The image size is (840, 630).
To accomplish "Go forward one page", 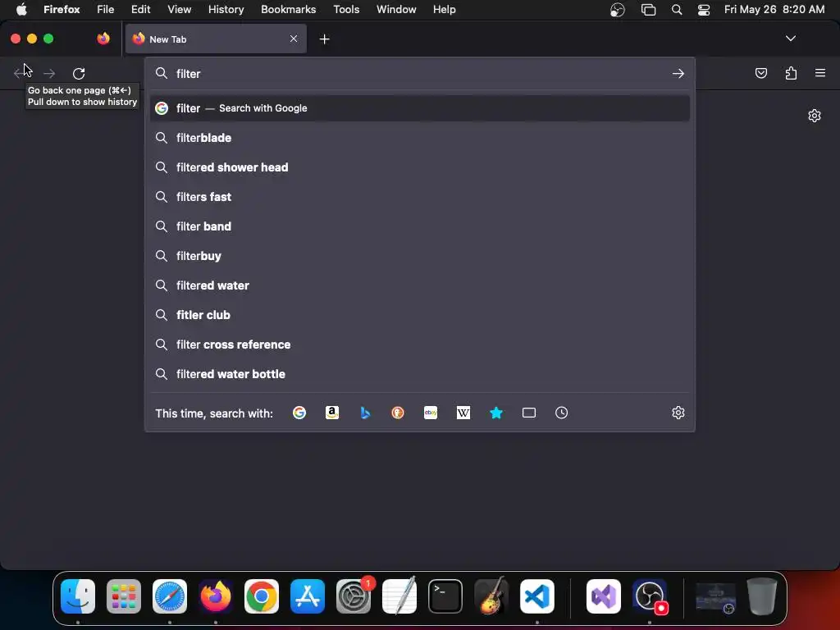I will pos(49,73).
